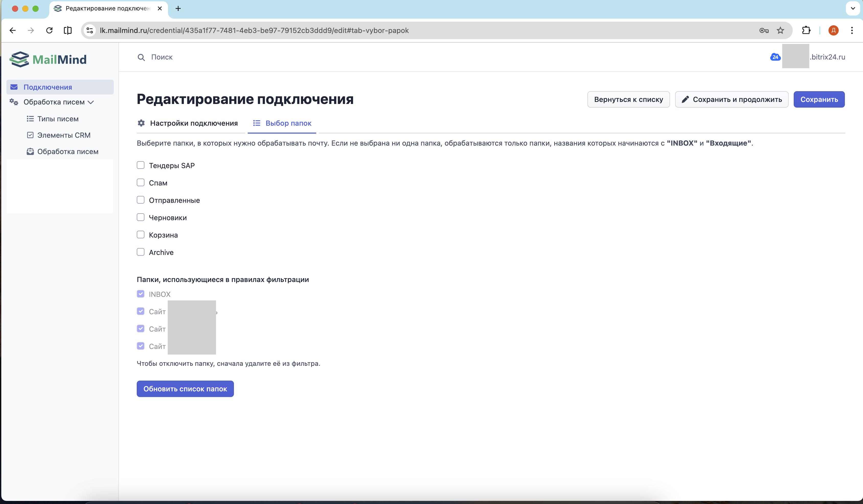Screen dimensions: 863x504
Task: Reload the page with the refresh icon
Action: (49, 30)
